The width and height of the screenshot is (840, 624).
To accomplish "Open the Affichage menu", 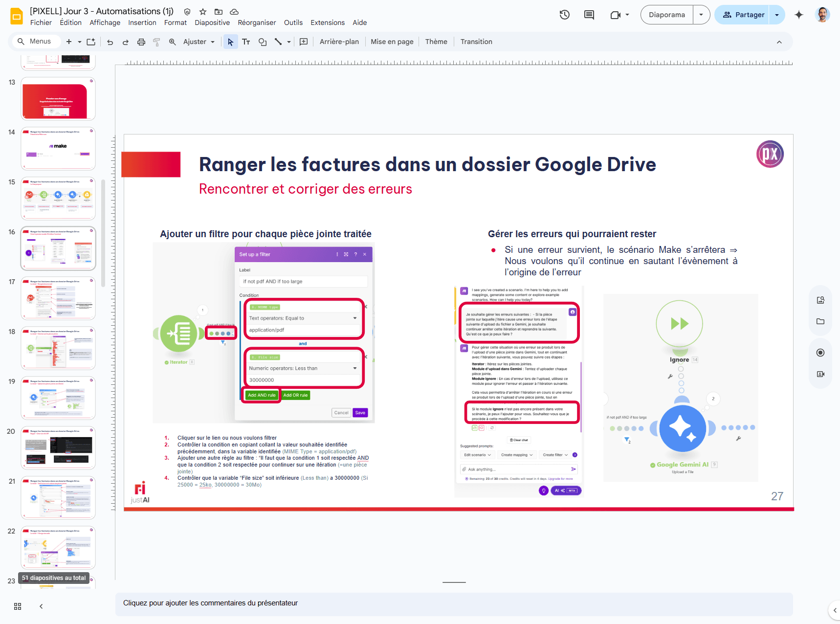I will (105, 22).
